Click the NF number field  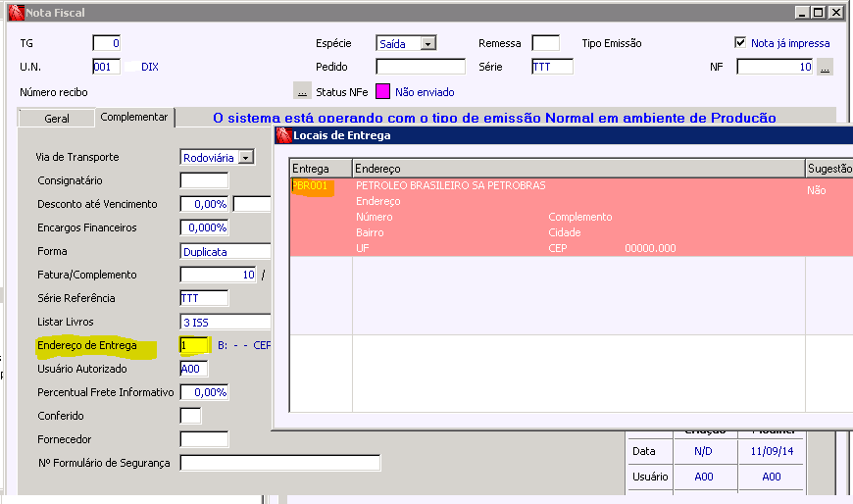pos(776,67)
